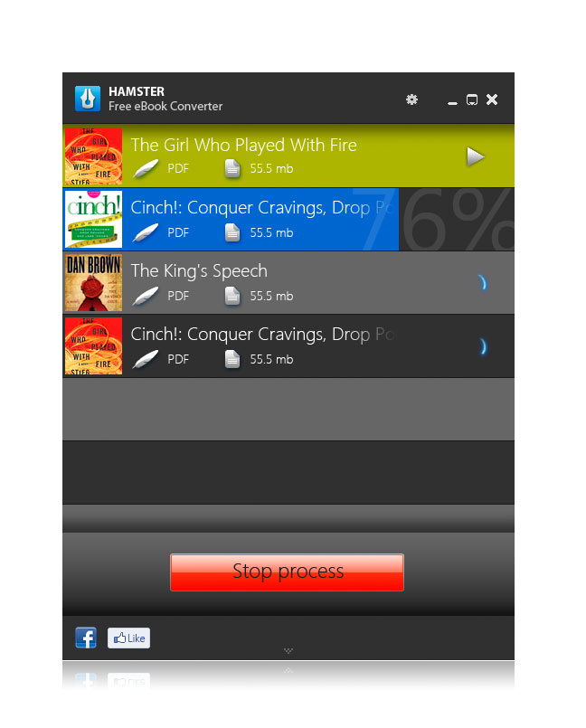The height and width of the screenshot is (728, 586).
Task: Stop the conversion process
Action: click(287, 572)
